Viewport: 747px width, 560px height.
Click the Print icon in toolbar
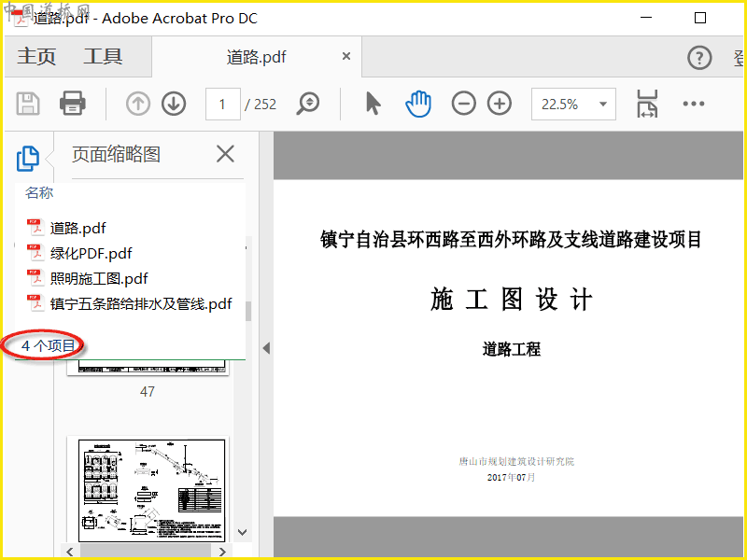pyautogui.click(x=73, y=104)
